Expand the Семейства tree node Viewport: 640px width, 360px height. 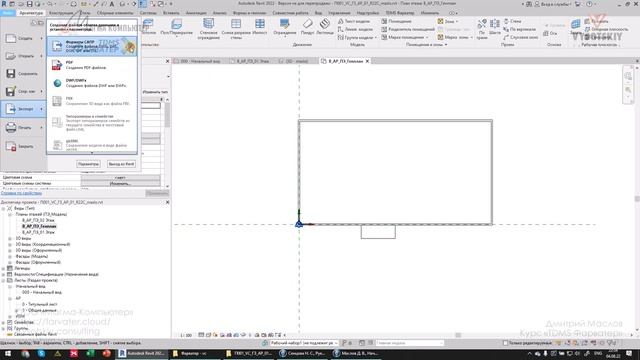(x=4, y=322)
